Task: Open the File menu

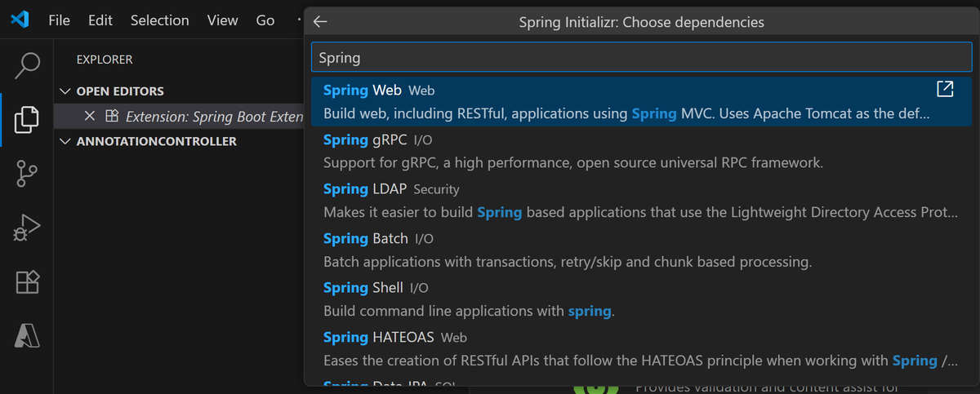Action: click(x=60, y=20)
